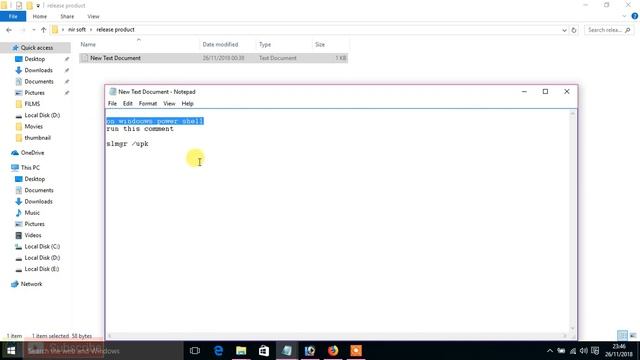This screenshot has height=360, width=640.
Task: Sort by Date modified column
Action: pyautogui.click(x=220, y=44)
